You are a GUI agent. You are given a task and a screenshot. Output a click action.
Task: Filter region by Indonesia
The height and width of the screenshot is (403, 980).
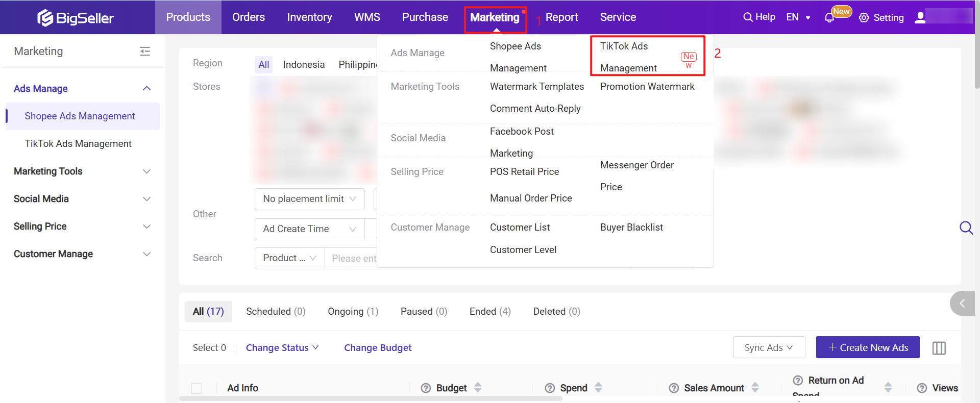point(304,65)
